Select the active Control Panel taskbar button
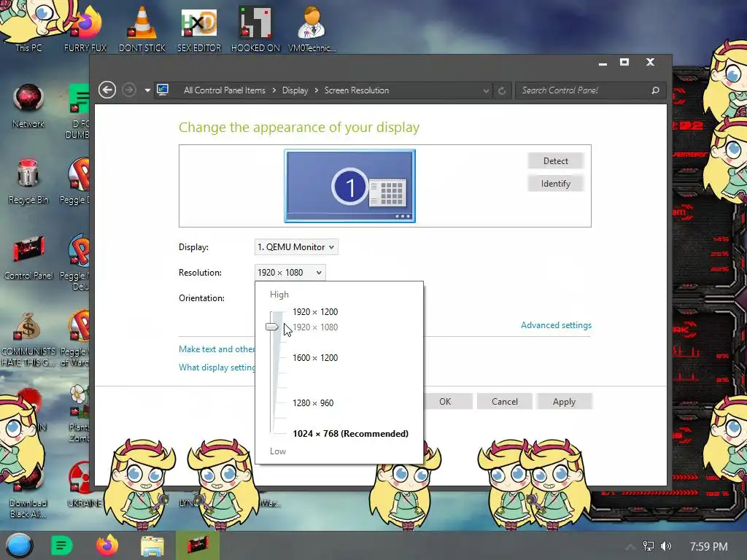The width and height of the screenshot is (747, 560). pos(198,545)
